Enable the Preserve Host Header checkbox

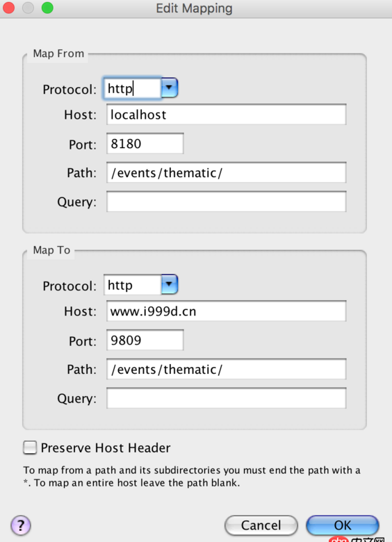pyautogui.click(x=30, y=447)
